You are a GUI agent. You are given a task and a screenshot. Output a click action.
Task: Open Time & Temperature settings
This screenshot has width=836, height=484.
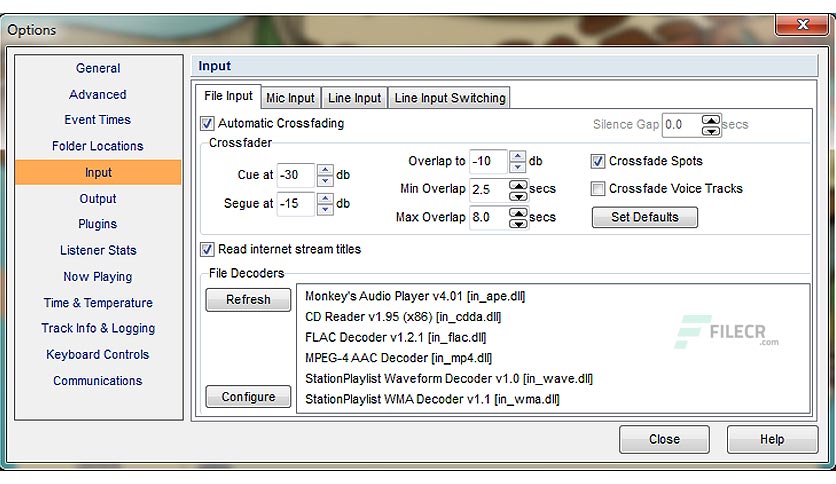coord(98,303)
